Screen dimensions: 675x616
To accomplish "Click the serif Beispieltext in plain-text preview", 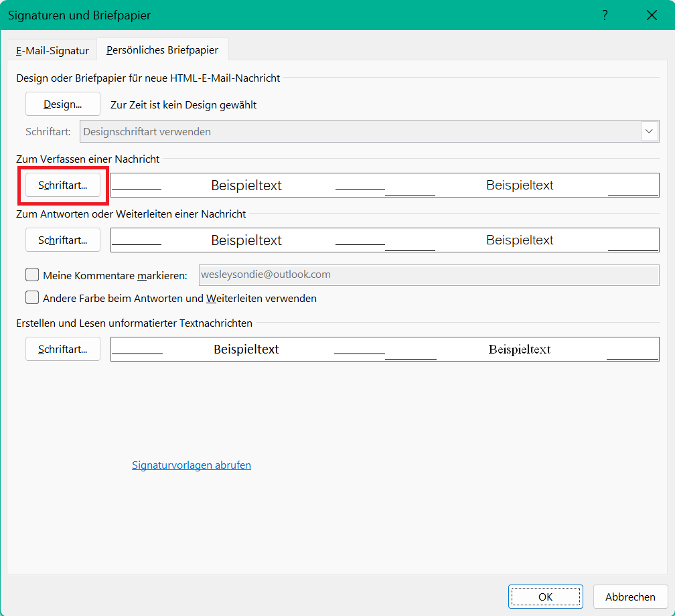I will pyautogui.click(x=520, y=349).
